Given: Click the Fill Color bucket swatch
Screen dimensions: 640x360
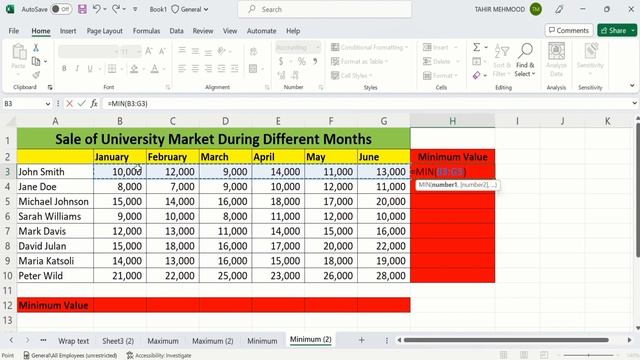Looking at the screenshot, I should tap(134, 69).
